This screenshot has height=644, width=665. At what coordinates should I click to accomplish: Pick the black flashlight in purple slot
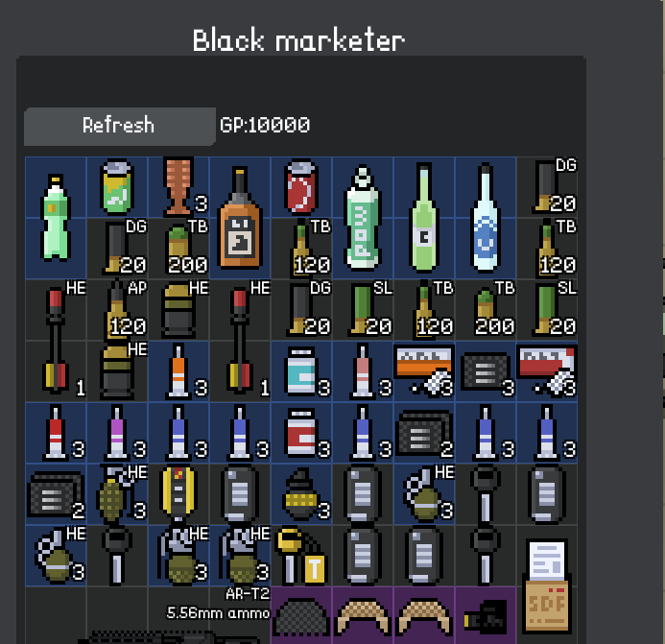point(486,616)
